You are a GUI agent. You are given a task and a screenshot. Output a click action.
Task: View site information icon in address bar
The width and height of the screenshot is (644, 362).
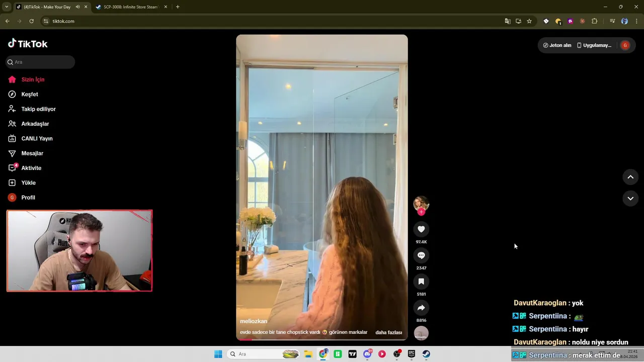[46, 21]
